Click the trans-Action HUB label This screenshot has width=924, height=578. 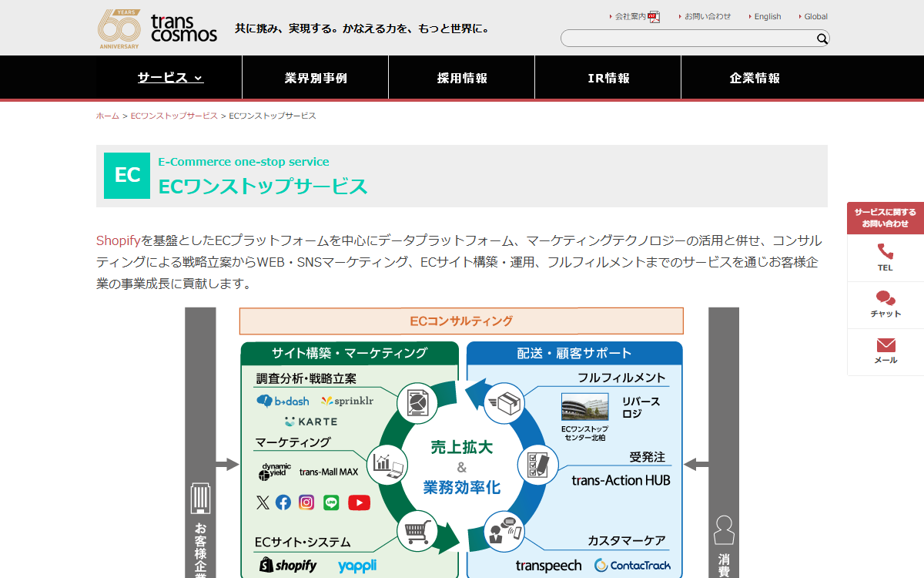(x=621, y=480)
